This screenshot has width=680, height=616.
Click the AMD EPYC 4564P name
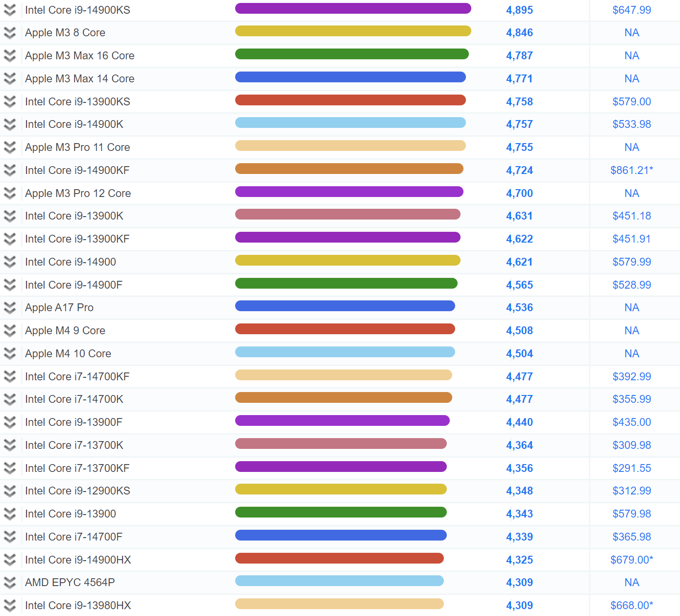(x=70, y=583)
